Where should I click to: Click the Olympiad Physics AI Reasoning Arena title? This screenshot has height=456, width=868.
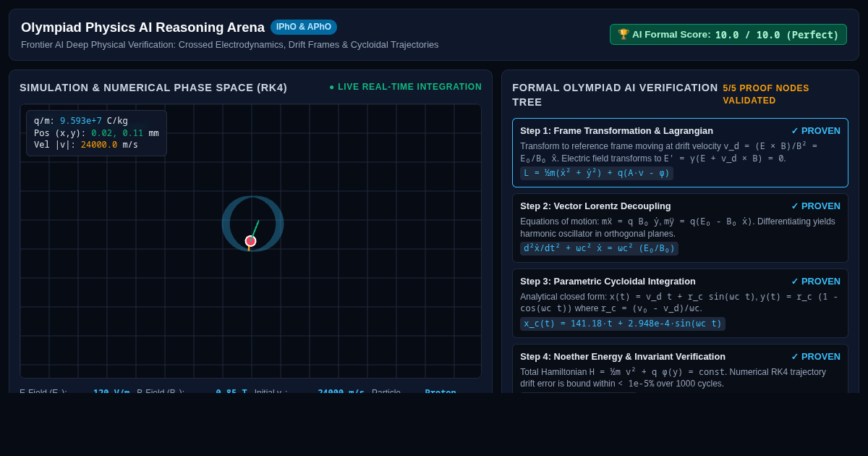pos(142,28)
